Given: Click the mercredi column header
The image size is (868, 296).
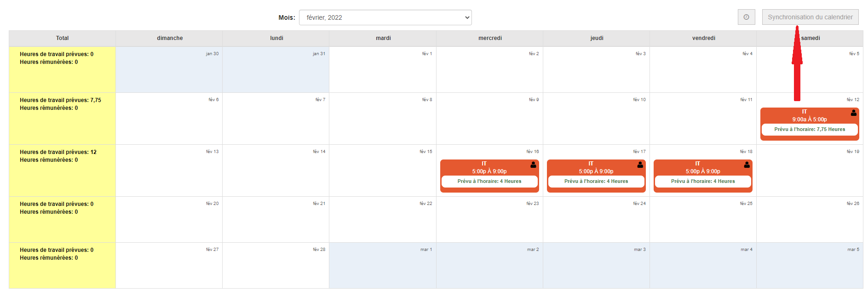Looking at the screenshot, I should pyautogui.click(x=490, y=38).
